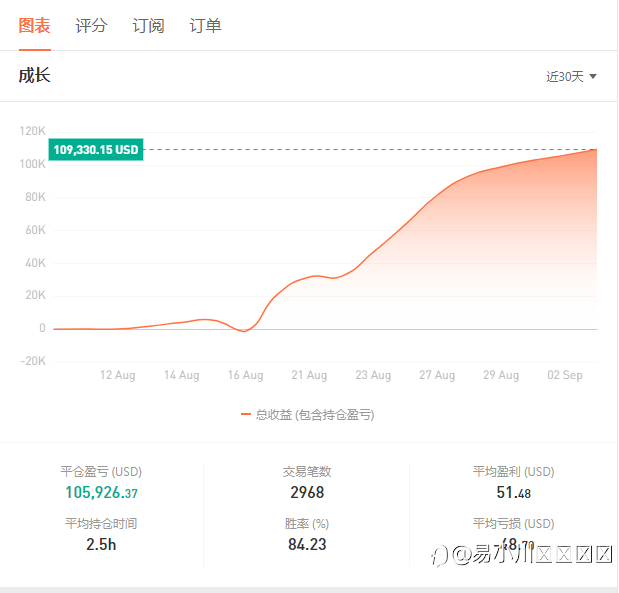Click the 平均亏损 (USD) label

(x=514, y=524)
